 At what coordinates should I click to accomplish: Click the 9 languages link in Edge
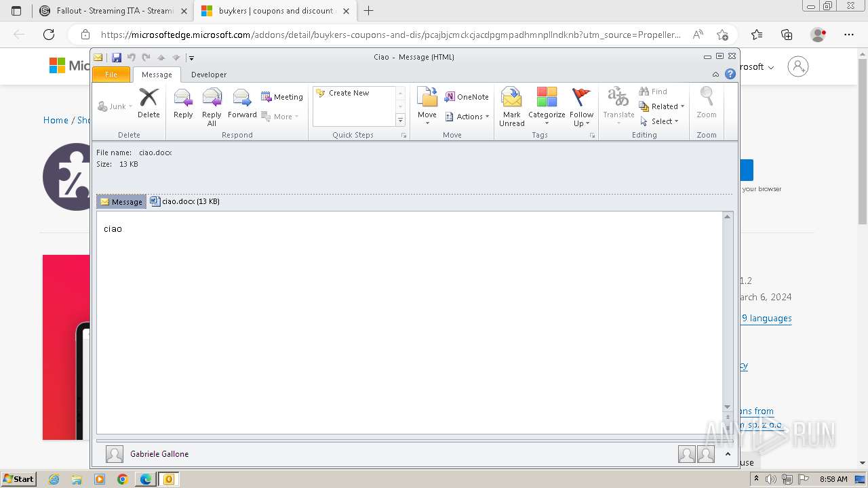click(766, 318)
